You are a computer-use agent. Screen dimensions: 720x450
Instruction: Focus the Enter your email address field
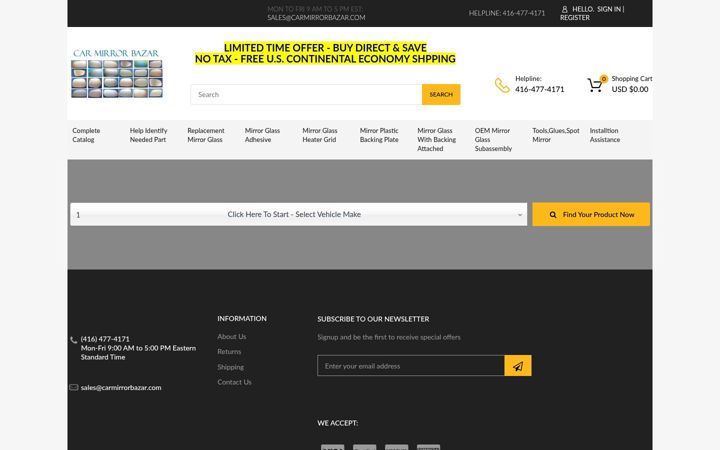(x=411, y=366)
